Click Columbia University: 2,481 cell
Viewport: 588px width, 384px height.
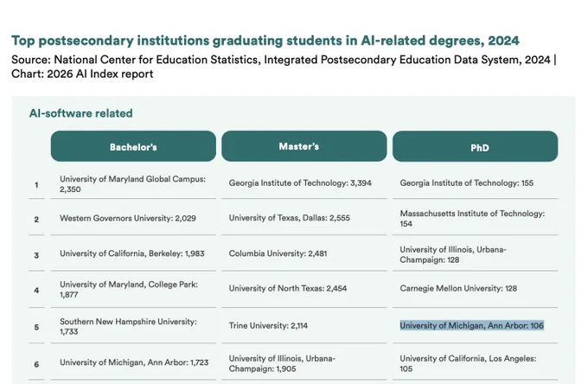(278, 253)
